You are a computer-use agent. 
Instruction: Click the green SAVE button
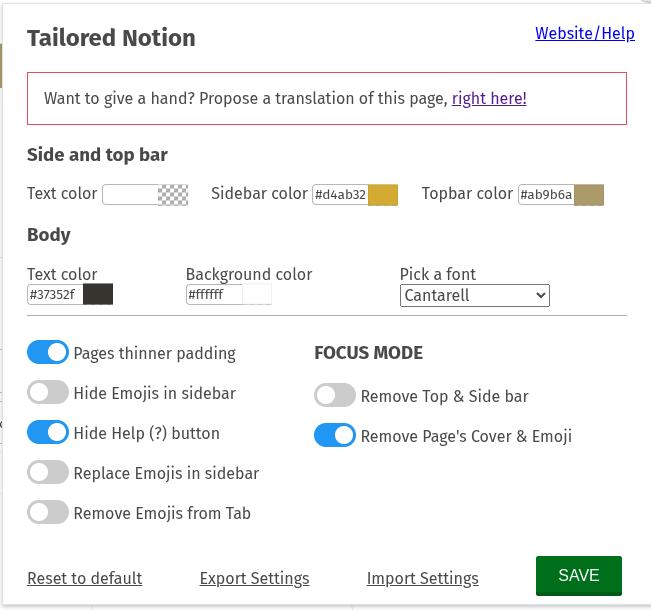point(579,576)
